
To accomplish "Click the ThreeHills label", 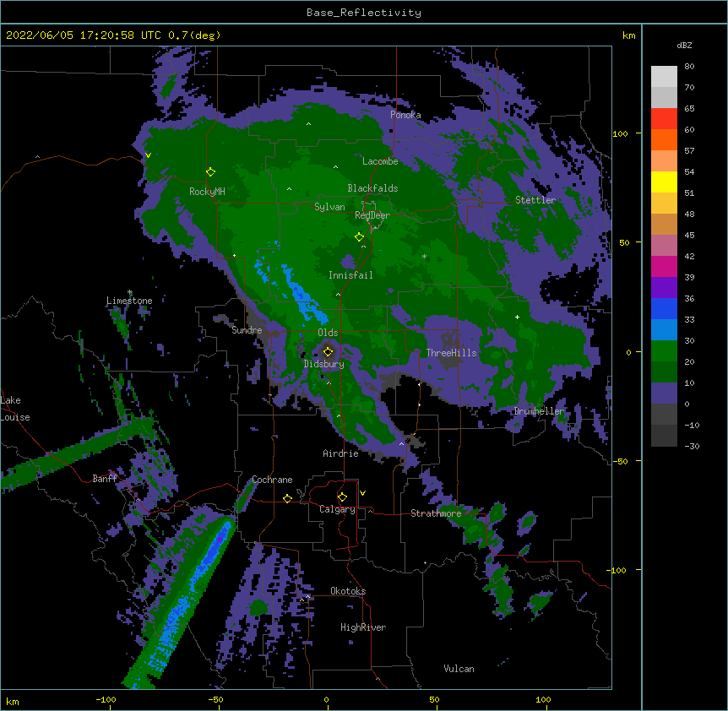I will pos(451,353).
